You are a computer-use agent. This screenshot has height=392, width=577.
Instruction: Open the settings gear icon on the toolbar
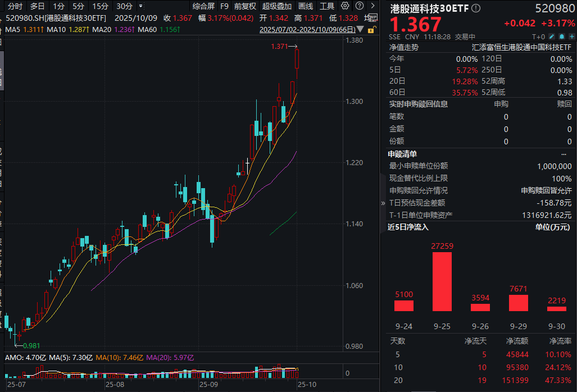pyautogui.click(x=344, y=6)
